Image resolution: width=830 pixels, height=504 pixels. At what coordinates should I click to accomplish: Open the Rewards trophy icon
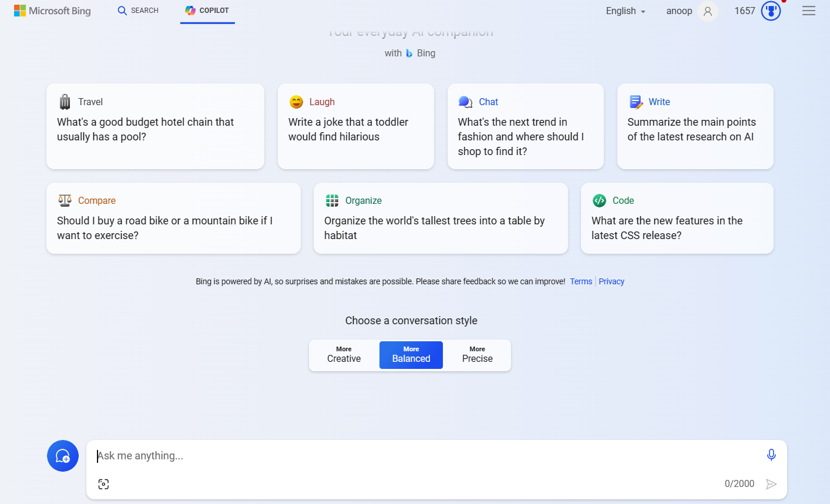pyautogui.click(x=771, y=11)
